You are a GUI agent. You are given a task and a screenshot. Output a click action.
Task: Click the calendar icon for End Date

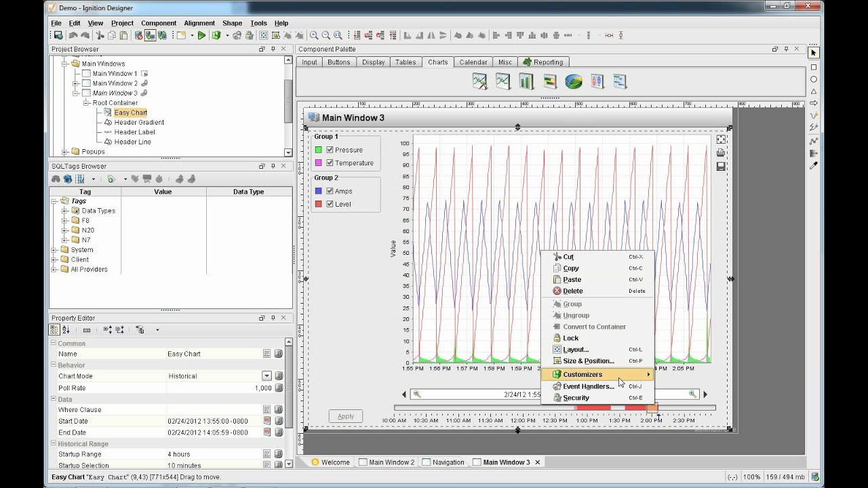tap(267, 432)
